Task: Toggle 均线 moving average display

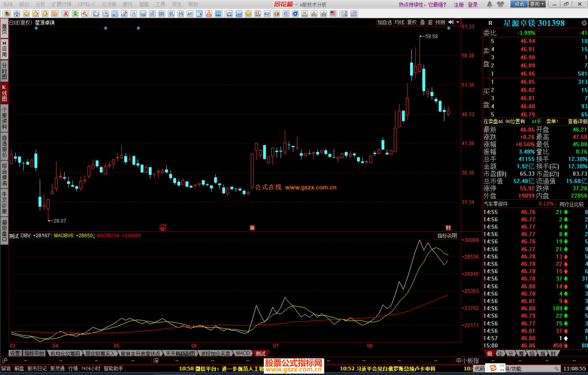Action: (399, 22)
